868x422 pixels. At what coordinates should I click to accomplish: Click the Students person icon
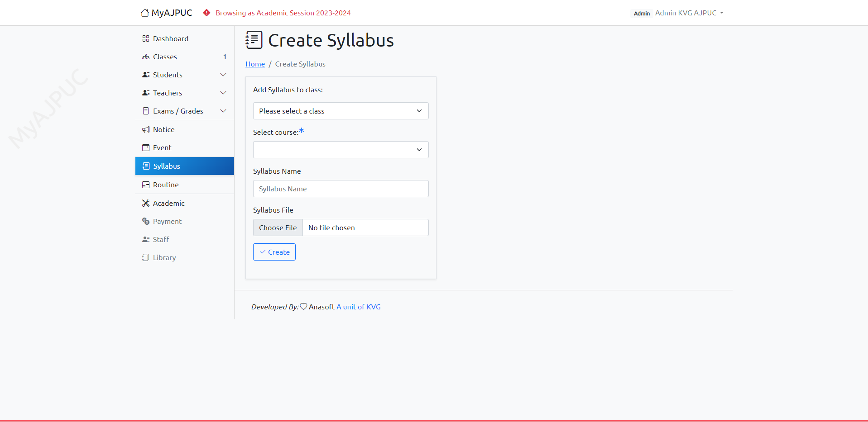point(146,75)
